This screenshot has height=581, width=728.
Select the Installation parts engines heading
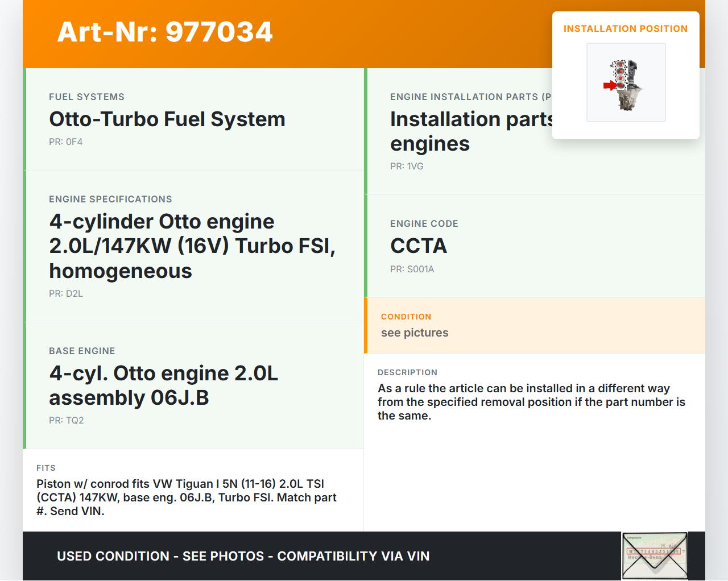pyautogui.click(x=471, y=131)
